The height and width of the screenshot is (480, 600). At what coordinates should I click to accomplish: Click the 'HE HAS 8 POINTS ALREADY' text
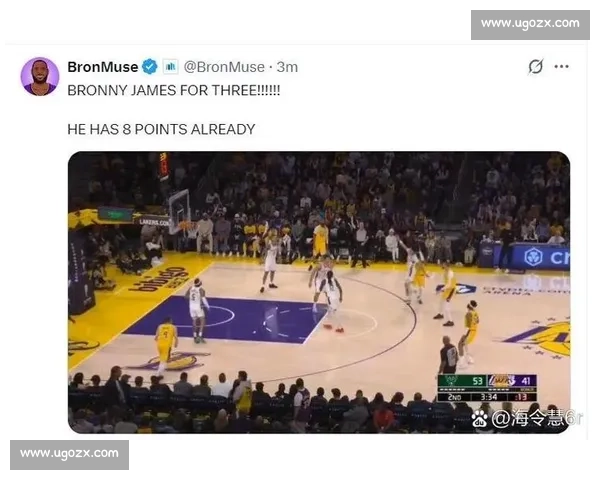(161, 129)
